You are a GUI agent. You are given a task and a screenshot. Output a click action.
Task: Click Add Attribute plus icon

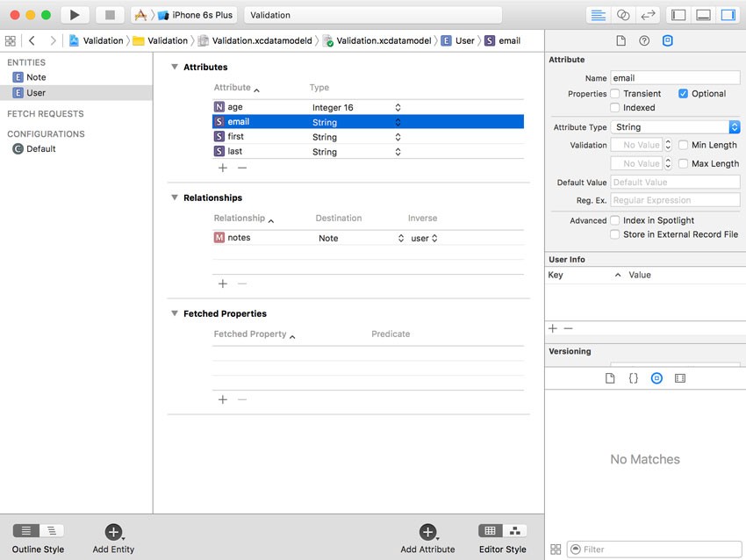click(427, 532)
